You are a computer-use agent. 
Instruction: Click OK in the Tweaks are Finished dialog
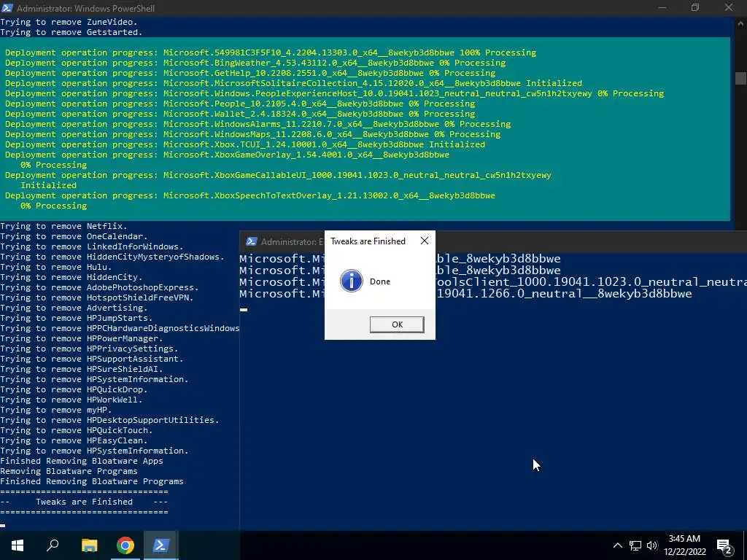(x=397, y=324)
